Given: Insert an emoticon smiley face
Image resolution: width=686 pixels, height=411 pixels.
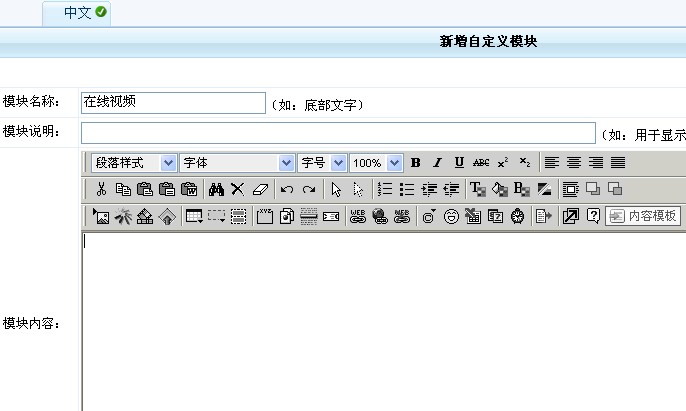Looking at the screenshot, I should [451, 216].
